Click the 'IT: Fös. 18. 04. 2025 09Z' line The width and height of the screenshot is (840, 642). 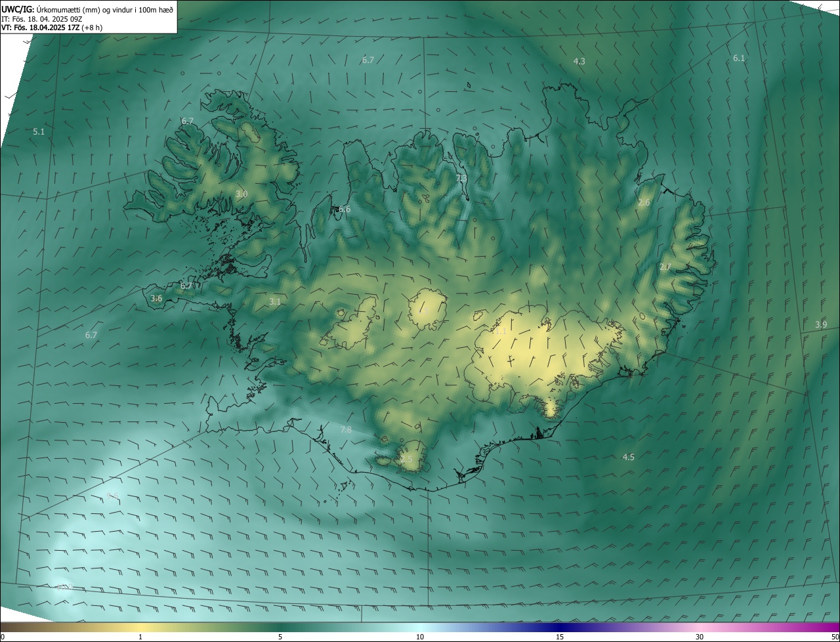tap(43, 19)
